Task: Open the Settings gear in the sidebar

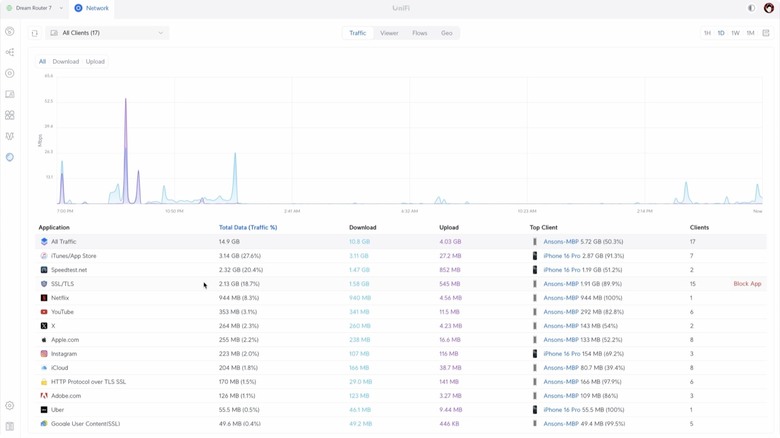Action: (9, 406)
